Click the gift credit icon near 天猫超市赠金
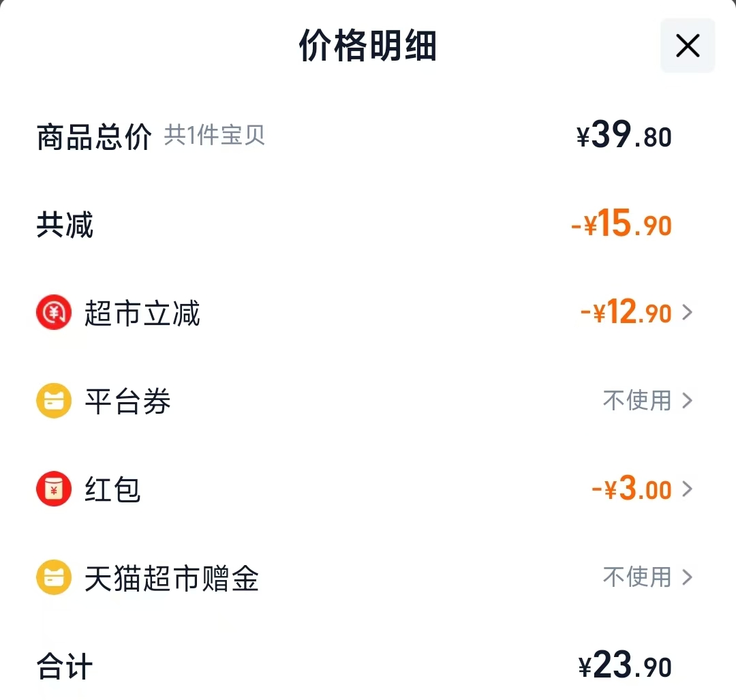736x700 pixels. point(53,577)
